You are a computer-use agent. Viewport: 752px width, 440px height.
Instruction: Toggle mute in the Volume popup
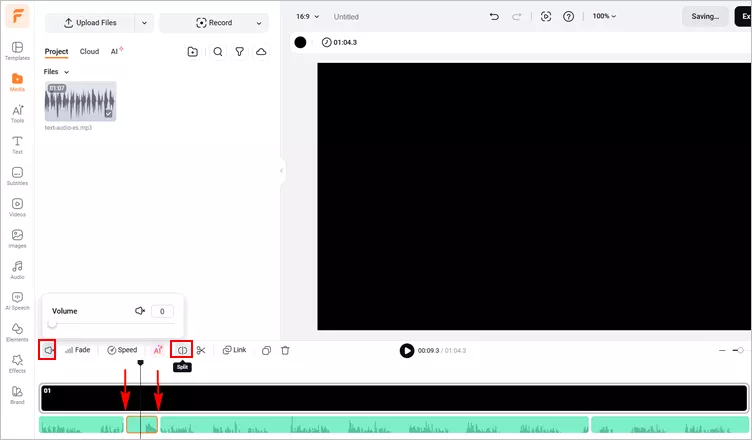point(140,311)
